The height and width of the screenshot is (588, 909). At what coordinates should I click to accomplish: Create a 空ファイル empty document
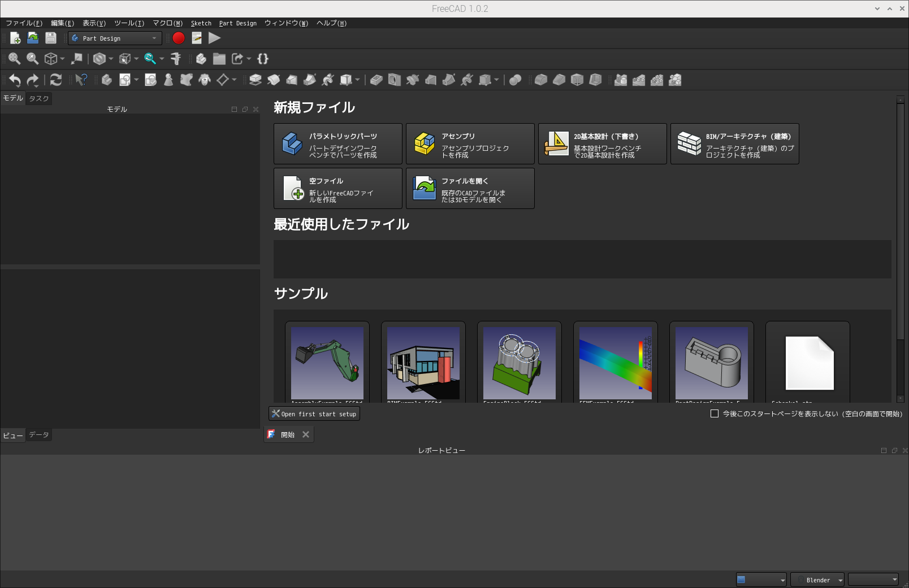338,189
